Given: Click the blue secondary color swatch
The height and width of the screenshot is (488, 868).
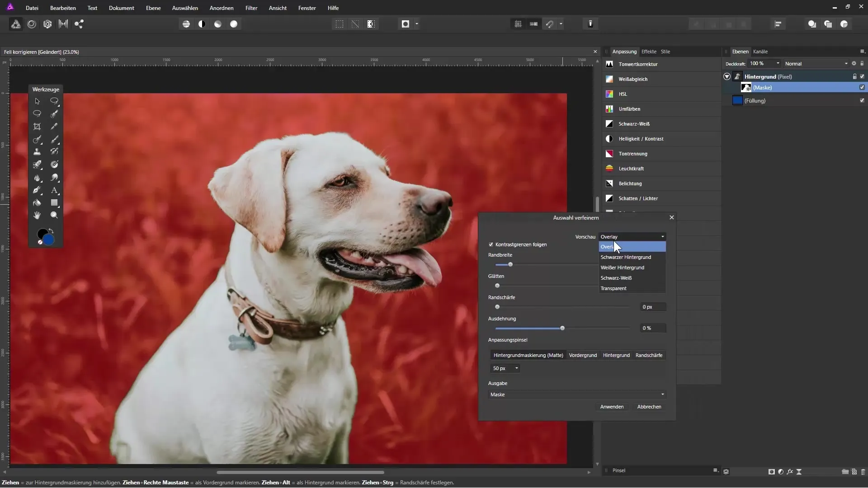Looking at the screenshot, I should [48, 240].
